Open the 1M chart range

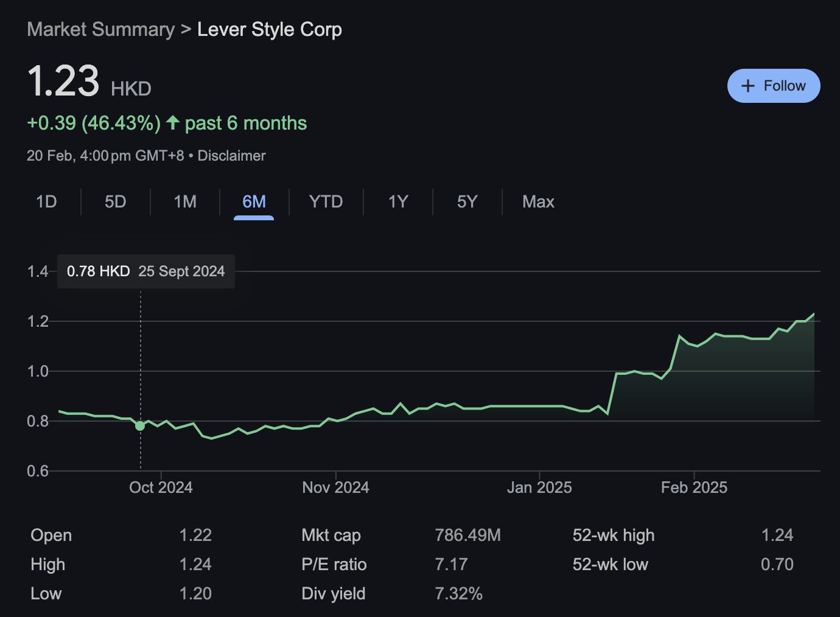point(185,201)
